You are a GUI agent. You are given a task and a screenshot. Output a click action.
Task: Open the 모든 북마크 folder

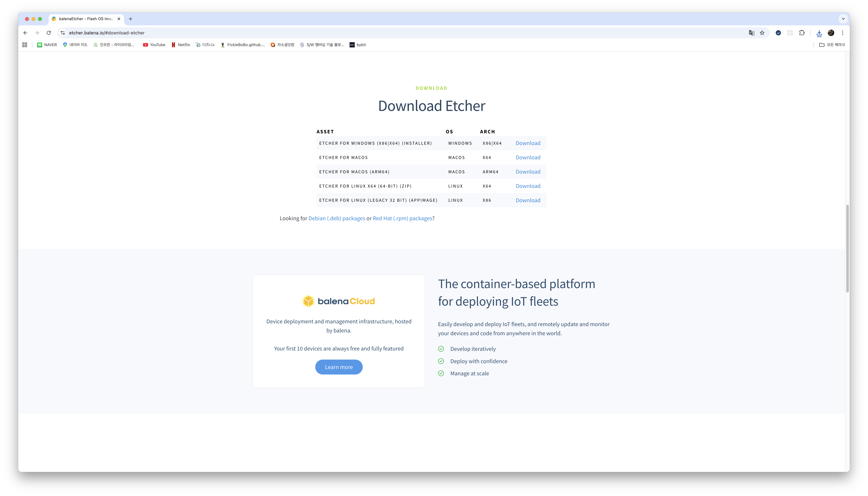[x=832, y=45]
